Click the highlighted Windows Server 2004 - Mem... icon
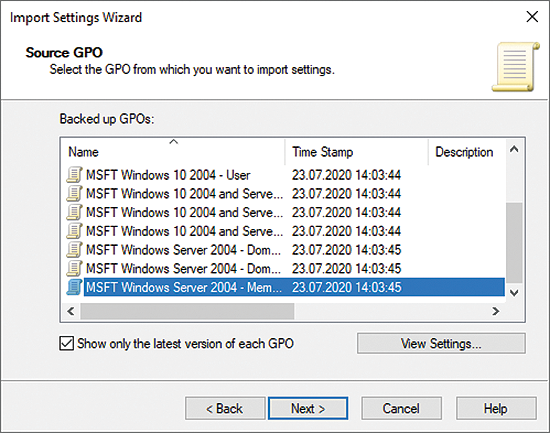This screenshot has width=550, height=433. point(74,287)
